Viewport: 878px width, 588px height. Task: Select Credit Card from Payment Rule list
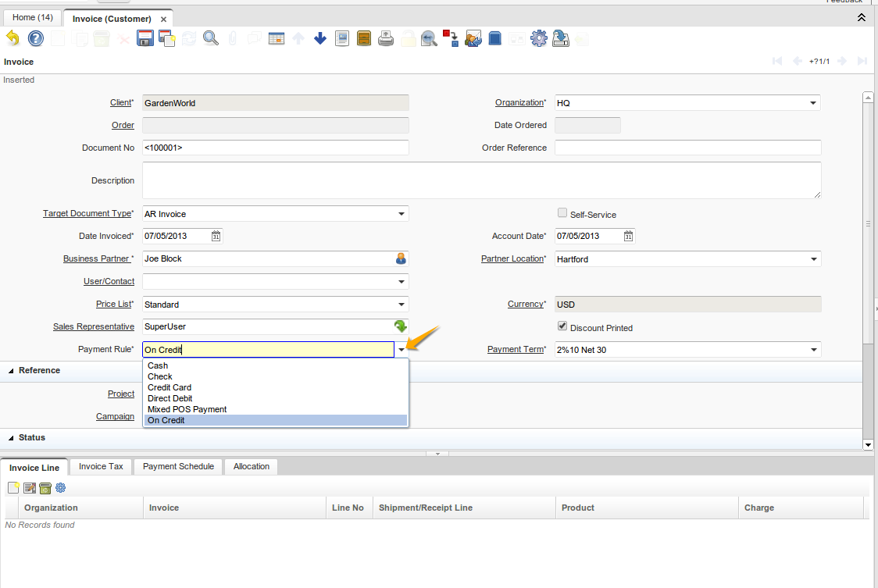(x=170, y=387)
